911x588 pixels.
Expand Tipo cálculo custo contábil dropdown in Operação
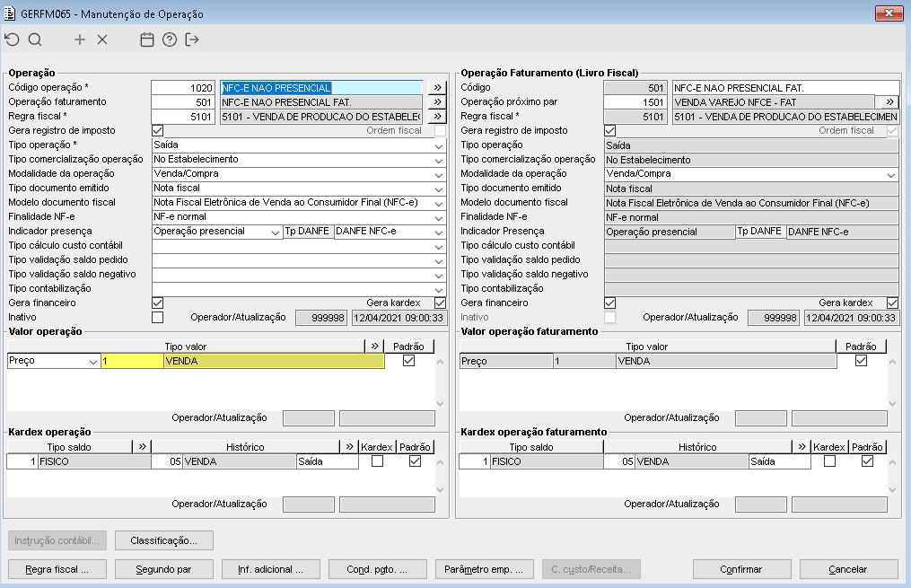click(439, 246)
